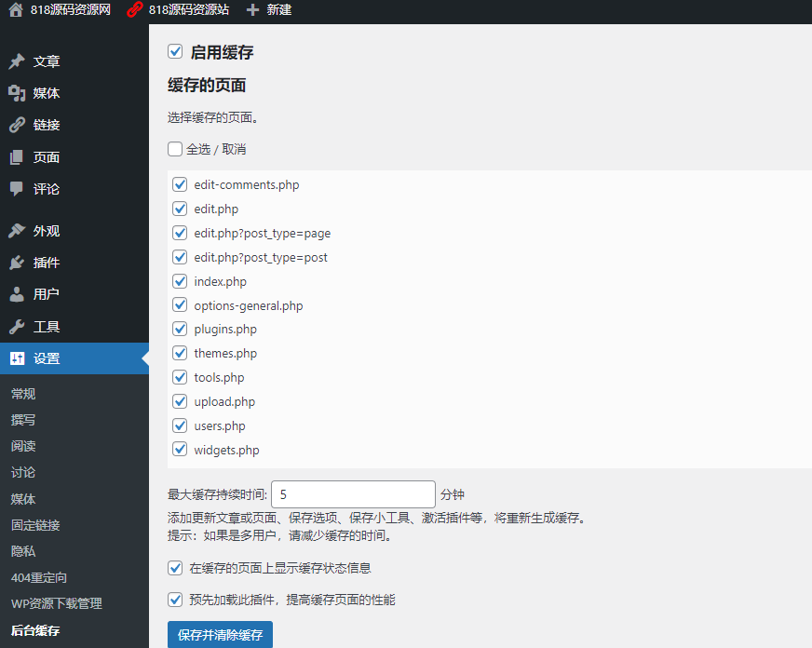Uncheck edit.php?post_type=post checkbox
Screen dimensions: 812x648
click(x=180, y=257)
